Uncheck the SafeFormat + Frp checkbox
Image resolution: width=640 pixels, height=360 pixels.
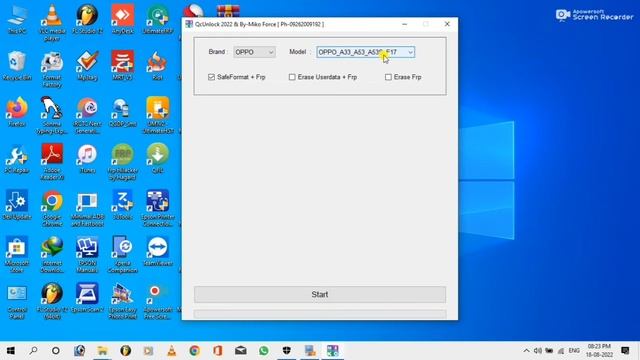(211, 77)
